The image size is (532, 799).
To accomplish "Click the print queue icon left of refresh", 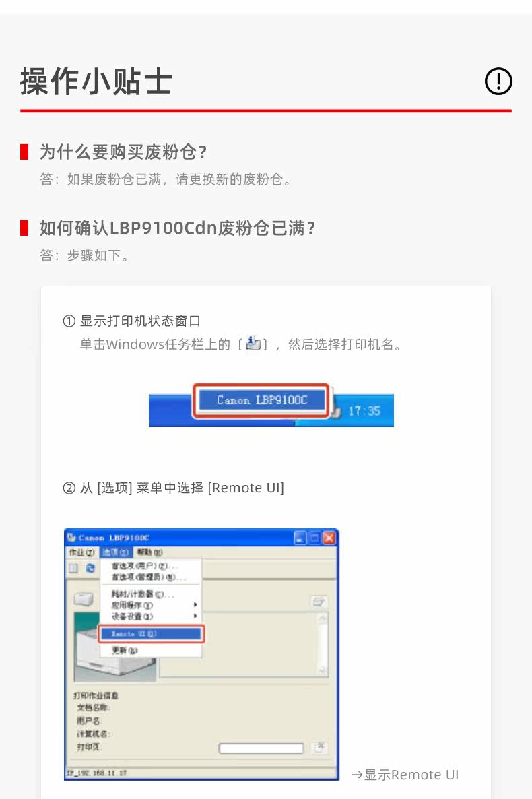I will coord(74,568).
